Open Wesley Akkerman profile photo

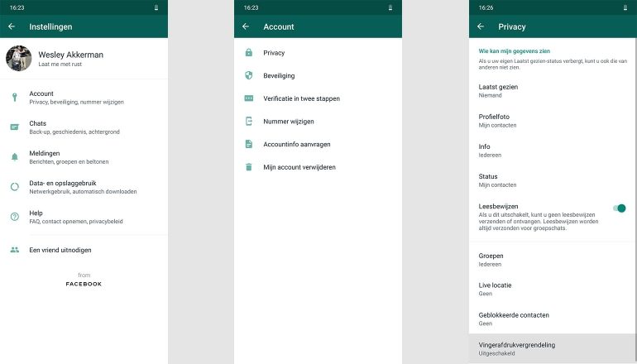click(19, 59)
